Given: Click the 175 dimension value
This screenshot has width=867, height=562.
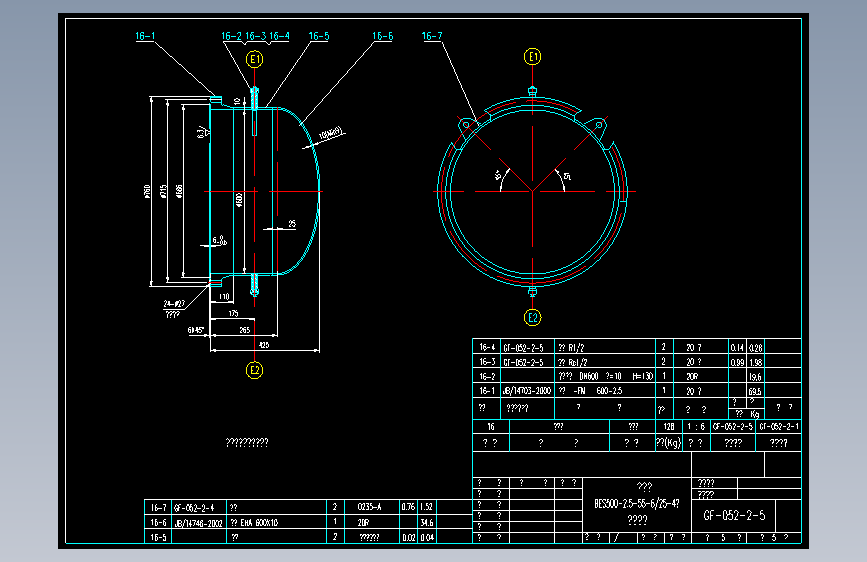Looking at the screenshot, I should click(233, 314).
